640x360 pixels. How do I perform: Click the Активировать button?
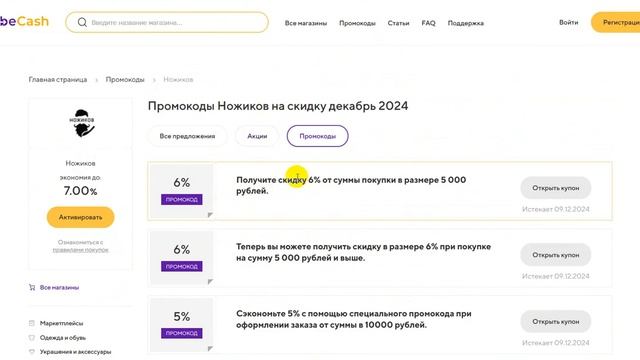click(x=80, y=217)
